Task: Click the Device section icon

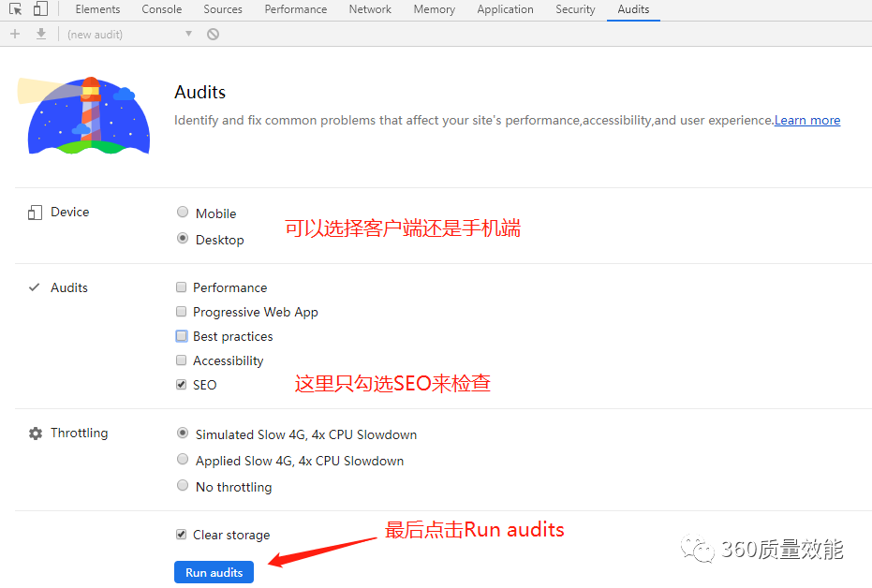Action: [35, 213]
